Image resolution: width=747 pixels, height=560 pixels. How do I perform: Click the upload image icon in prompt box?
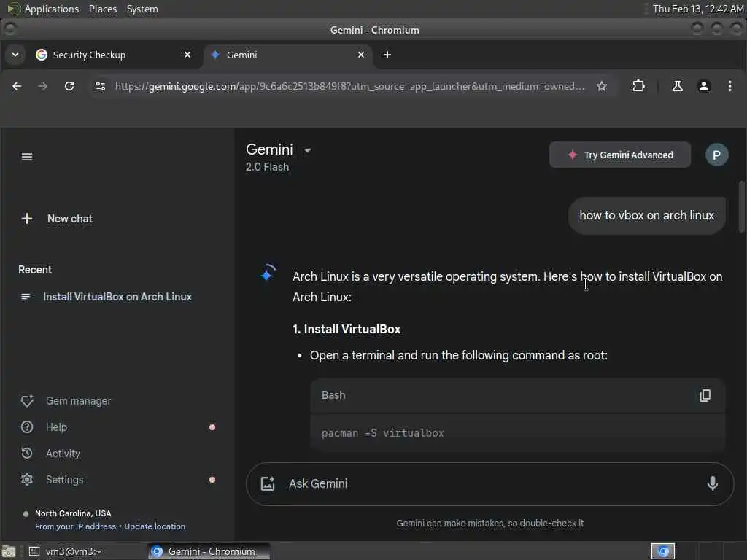[x=268, y=484]
